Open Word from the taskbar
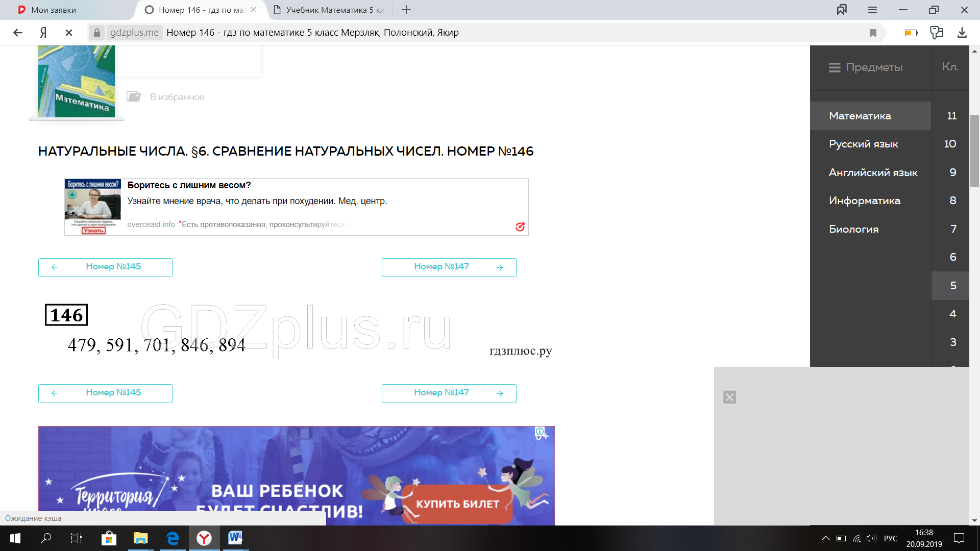 (235, 538)
